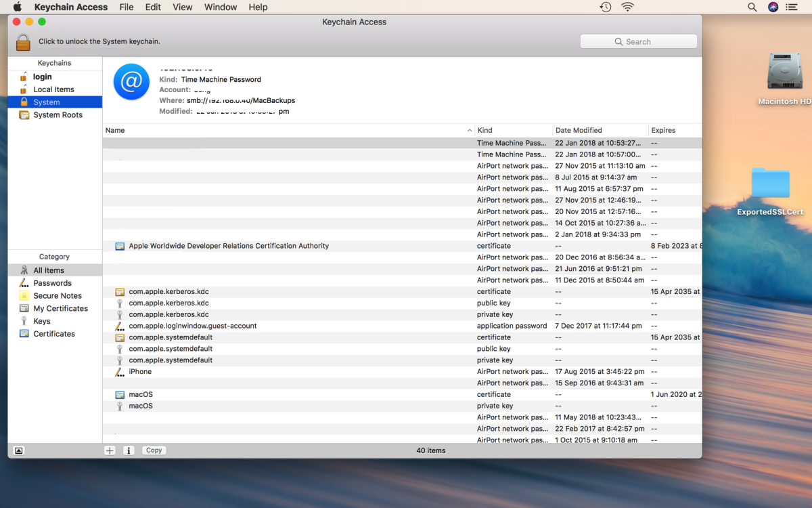This screenshot has height=508, width=812.
Task: Click the Wi-Fi menu bar icon
Action: [628, 7]
